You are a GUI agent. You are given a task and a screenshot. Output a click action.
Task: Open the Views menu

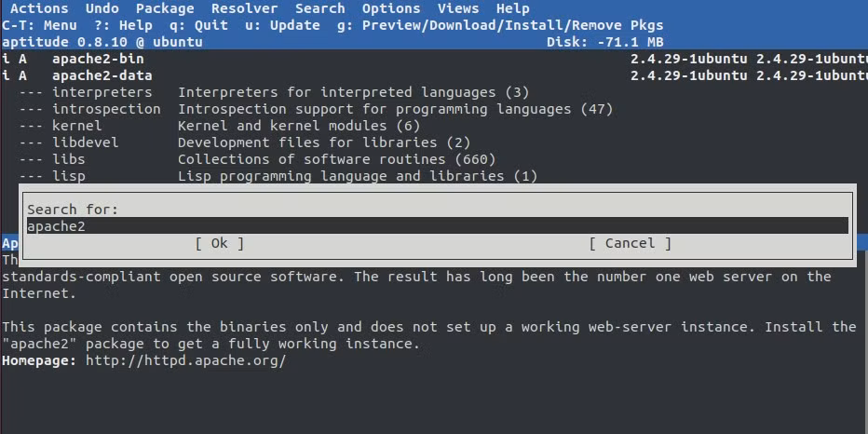(x=458, y=8)
